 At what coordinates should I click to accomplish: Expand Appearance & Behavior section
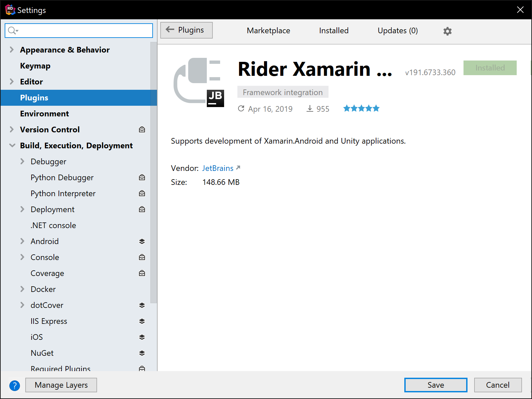click(12, 50)
